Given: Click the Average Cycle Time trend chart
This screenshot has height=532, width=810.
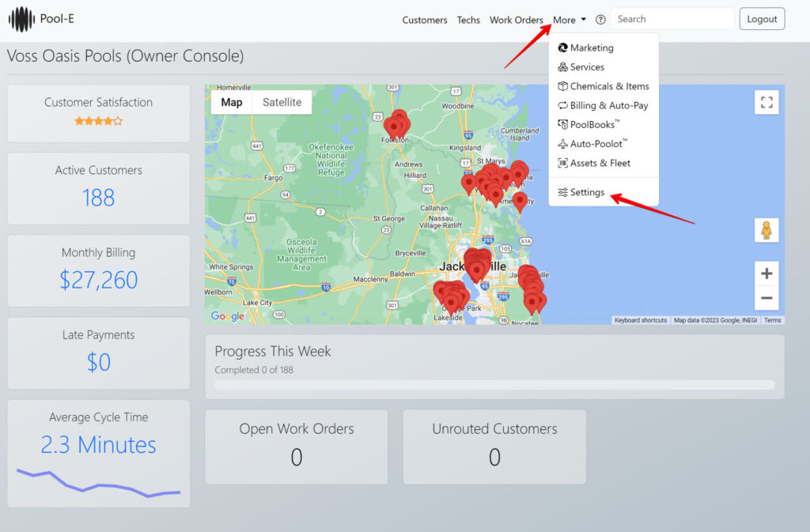Looking at the screenshot, I should pyautogui.click(x=98, y=482).
